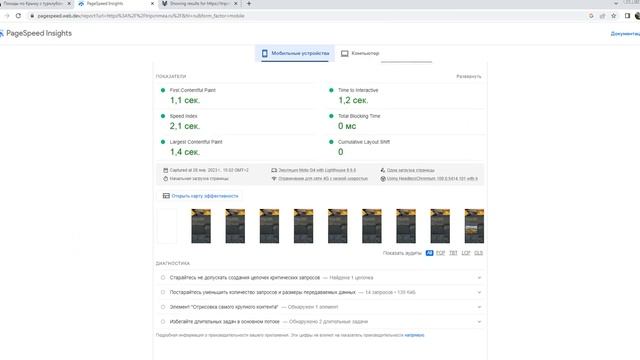The width and height of the screenshot is (640, 360).
Task: Click the blue link ending the diagnostics footnote
Action: coord(414,335)
